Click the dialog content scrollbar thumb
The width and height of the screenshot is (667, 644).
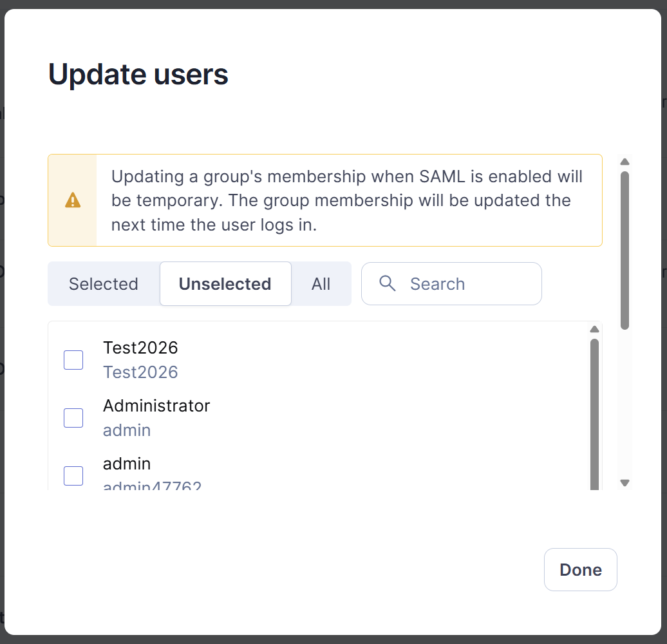[x=625, y=251]
